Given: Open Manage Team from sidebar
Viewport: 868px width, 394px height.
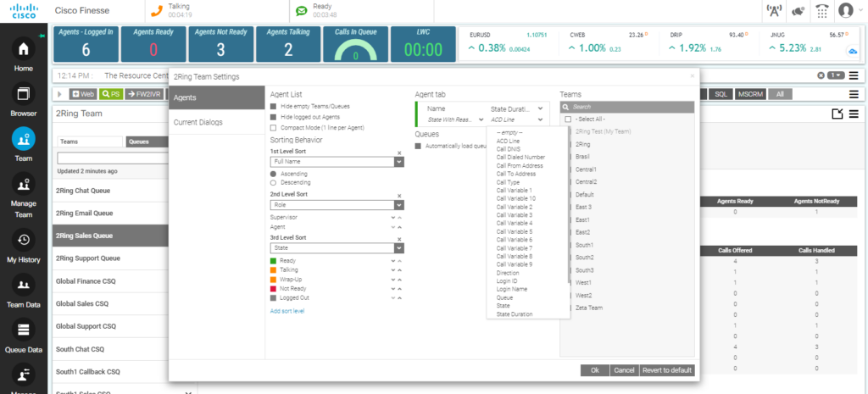Looking at the screenshot, I should pos(23,184).
